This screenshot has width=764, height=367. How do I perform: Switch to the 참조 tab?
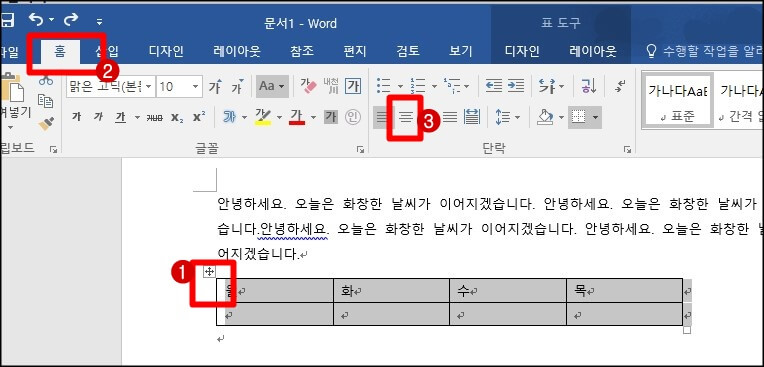[302, 51]
